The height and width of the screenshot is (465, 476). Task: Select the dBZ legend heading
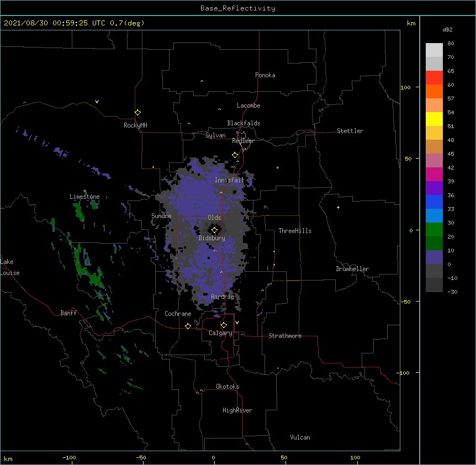447,29
